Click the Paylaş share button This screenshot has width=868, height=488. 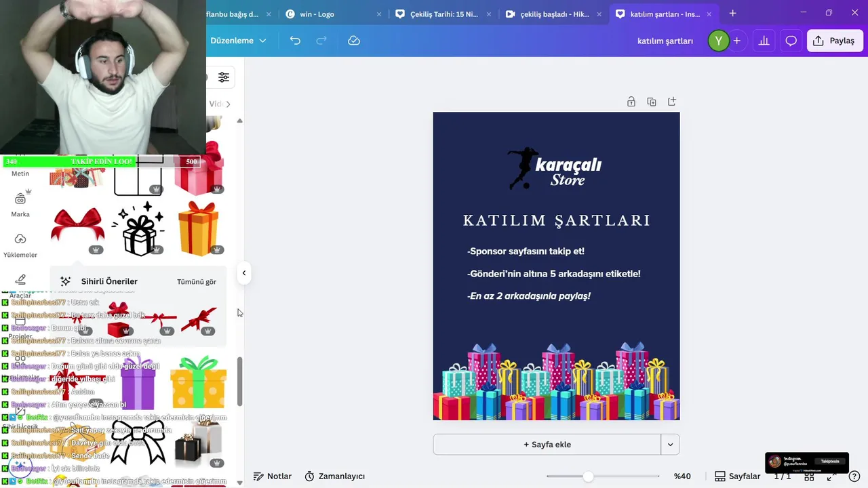click(x=835, y=41)
